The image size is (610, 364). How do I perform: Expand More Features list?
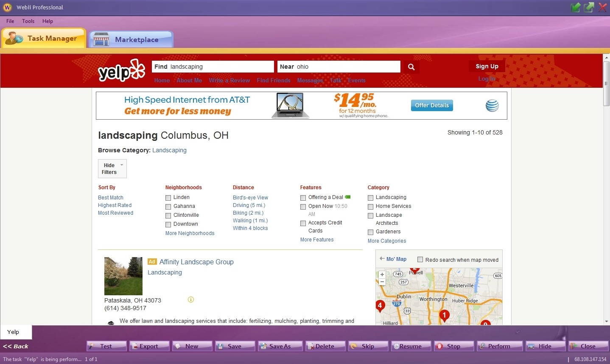point(317,240)
